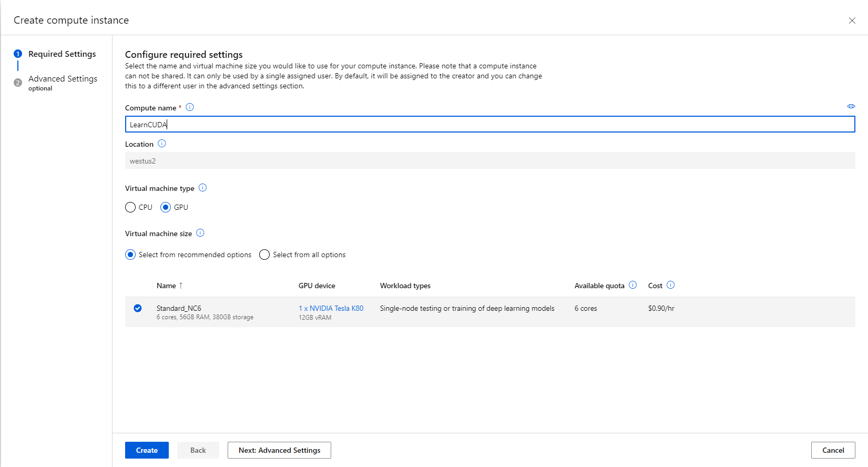Click the step 1 circle indicator
Screen dimensions: 868x467
pyautogui.click(x=18, y=54)
